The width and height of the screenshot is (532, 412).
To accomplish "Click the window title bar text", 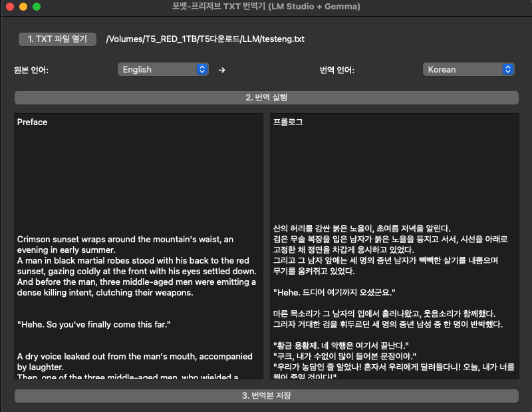I will 266,7.
